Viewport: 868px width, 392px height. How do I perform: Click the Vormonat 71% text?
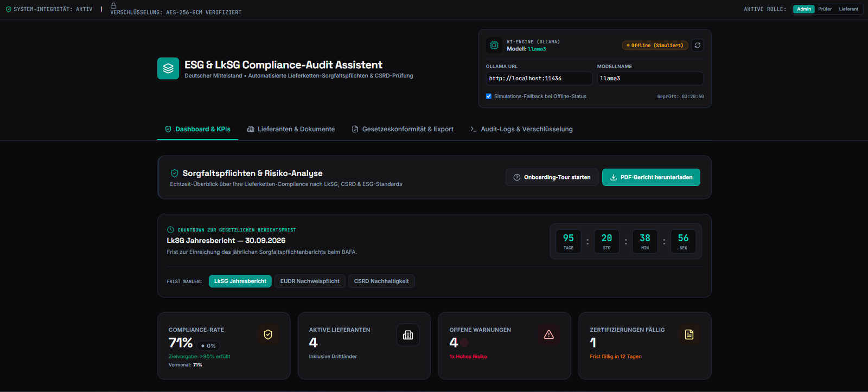coord(186,365)
